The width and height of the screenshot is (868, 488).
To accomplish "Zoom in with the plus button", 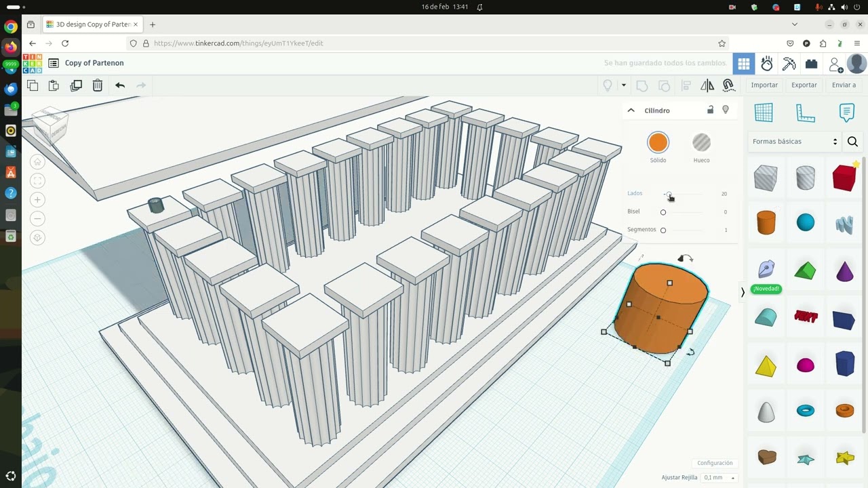I will (x=37, y=199).
